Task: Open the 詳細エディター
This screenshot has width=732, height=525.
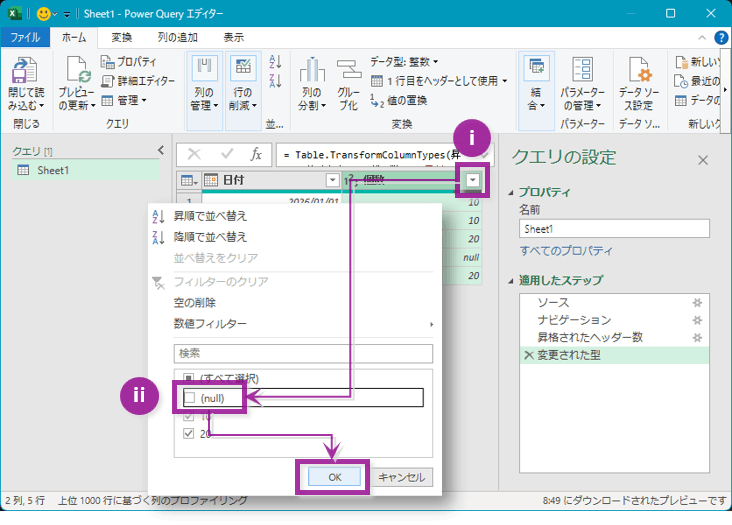Action: 138,81
